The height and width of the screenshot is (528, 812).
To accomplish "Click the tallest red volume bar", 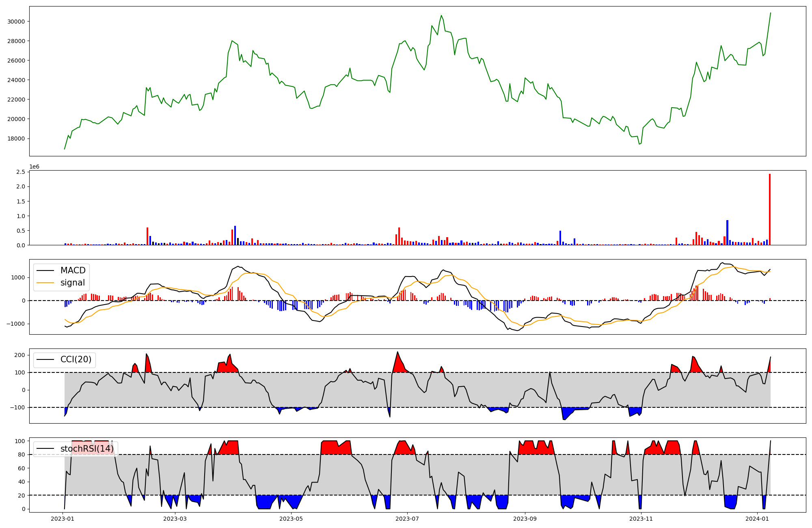I will pyautogui.click(x=769, y=210).
